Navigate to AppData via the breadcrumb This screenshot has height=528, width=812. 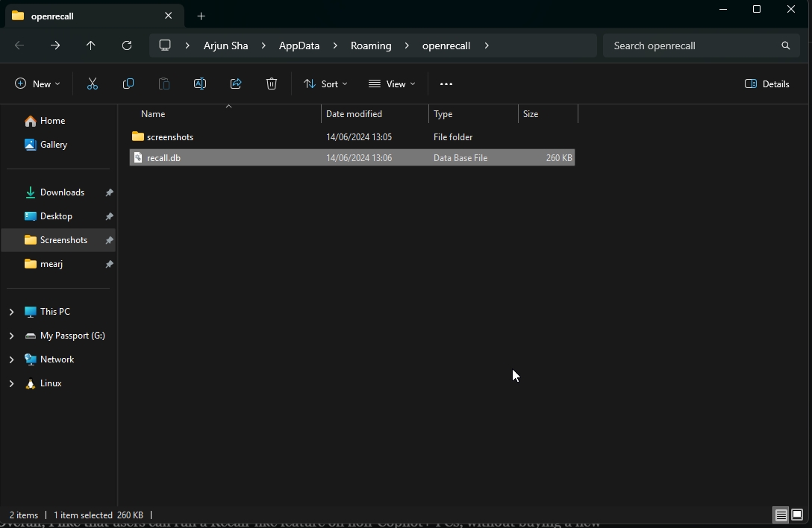pos(299,45)
